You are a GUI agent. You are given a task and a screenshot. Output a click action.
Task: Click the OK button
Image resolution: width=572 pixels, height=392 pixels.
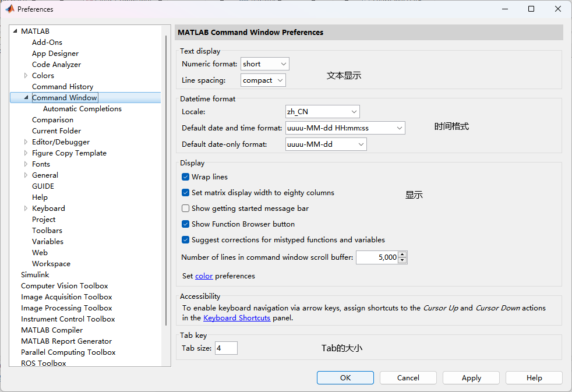(x=345, y=378)
